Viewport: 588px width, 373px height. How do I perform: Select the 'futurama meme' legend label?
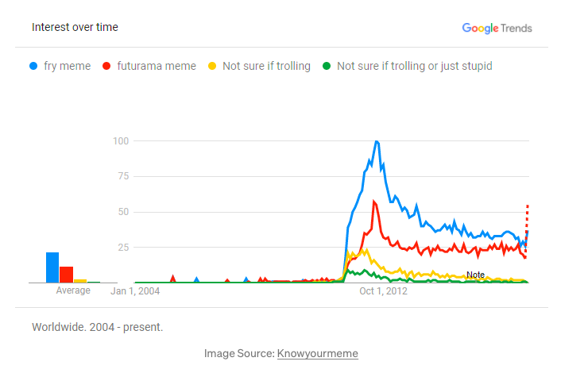click(156, 66)
